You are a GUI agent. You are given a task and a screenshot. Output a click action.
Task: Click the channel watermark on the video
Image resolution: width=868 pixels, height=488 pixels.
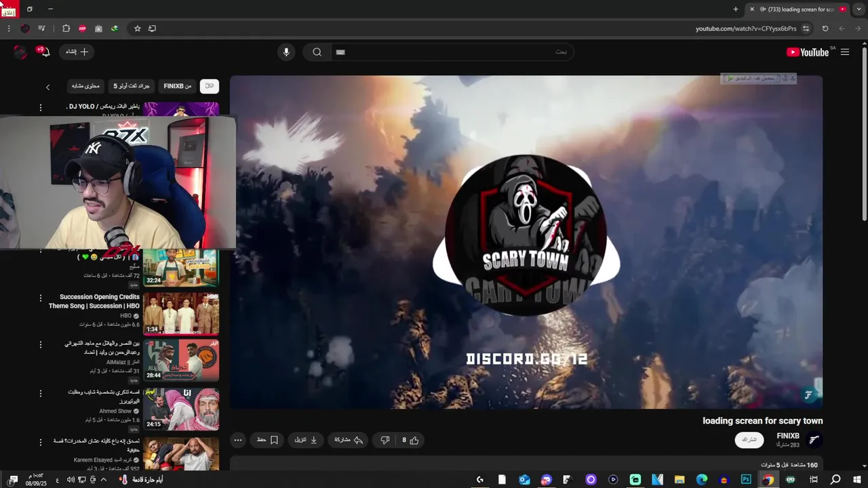[809, 394]
